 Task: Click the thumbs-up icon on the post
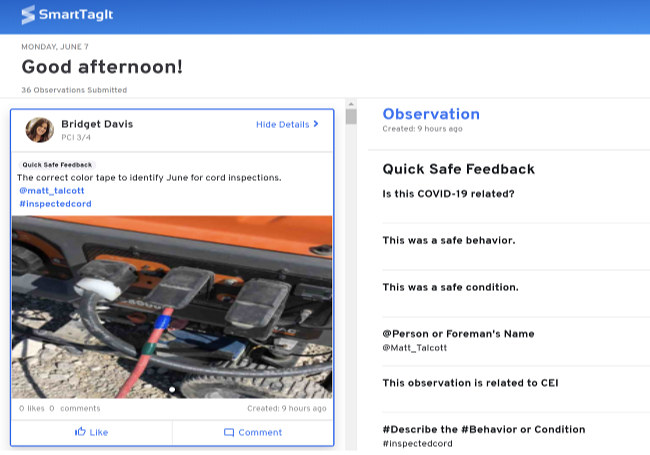tap(80, 432)
